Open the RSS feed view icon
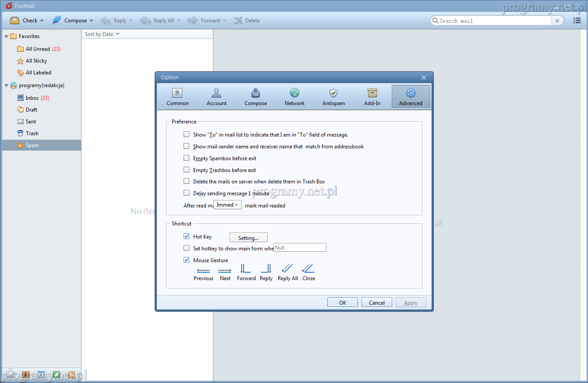The width and height of the screenshot is (588, 383). [x=71, y=375]
